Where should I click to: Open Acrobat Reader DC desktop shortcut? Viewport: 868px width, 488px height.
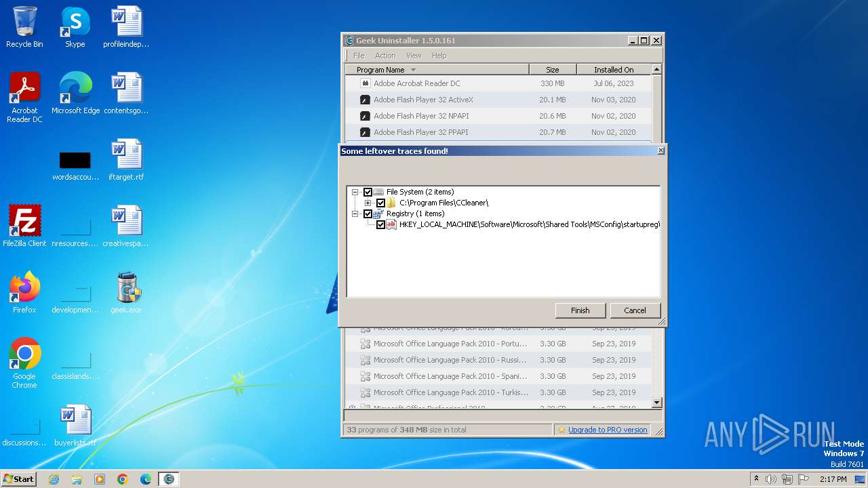coord(24,97)
